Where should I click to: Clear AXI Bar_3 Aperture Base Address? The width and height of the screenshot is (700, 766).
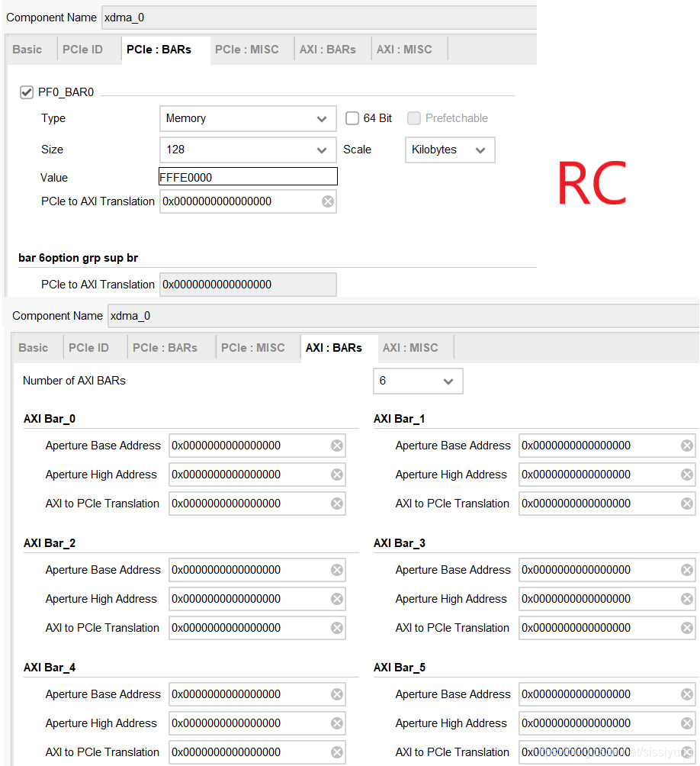[x=687, y=570]
